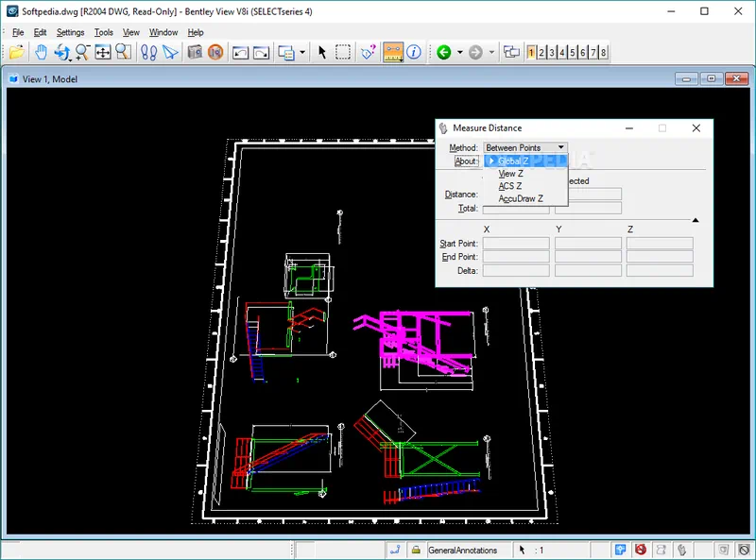Open Element Information with the blue i
Screen dimensions: 756x560
click(x=414, y=52)
